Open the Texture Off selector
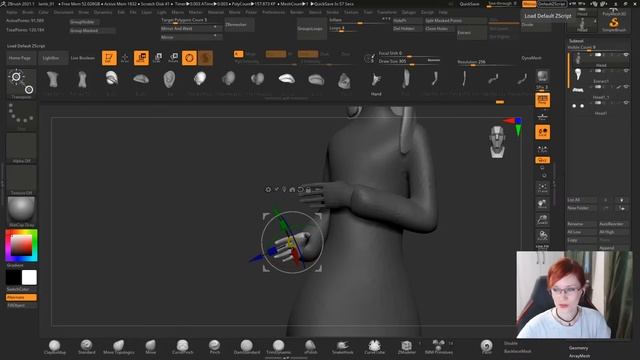This screenshot has width=640, height=360. click(x=21, y=180)
